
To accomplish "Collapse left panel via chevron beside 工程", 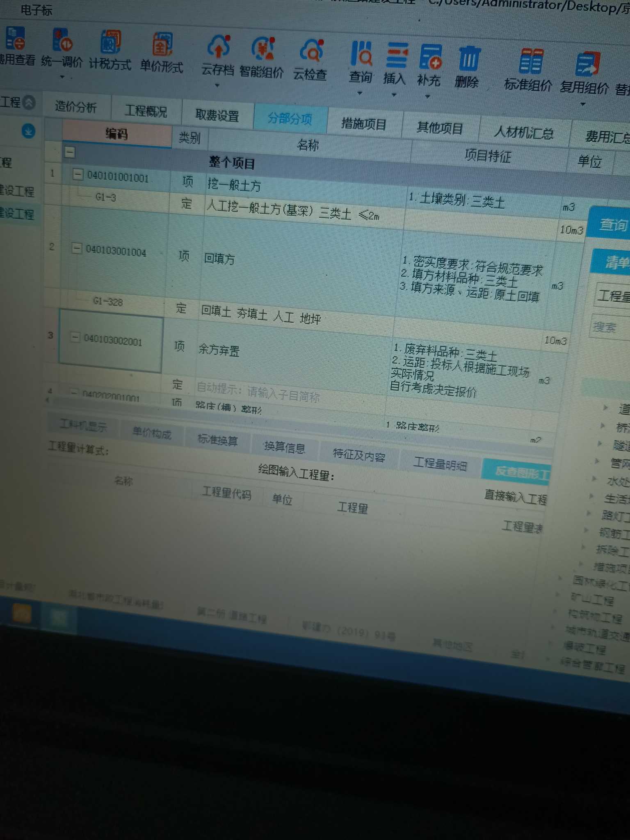I will tap(29, 102).
